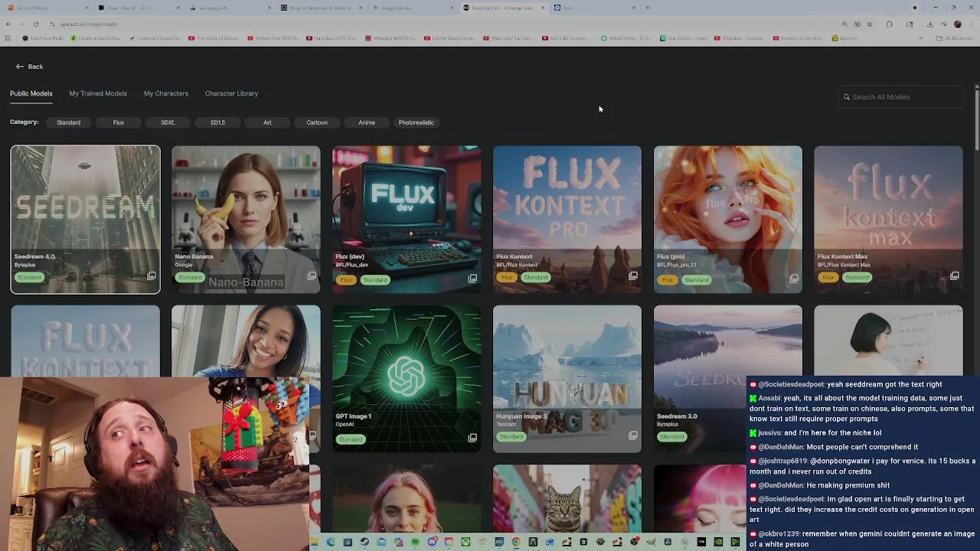Select the Hunyuan Image 3 model thumbnail

[x=567, y=379]
